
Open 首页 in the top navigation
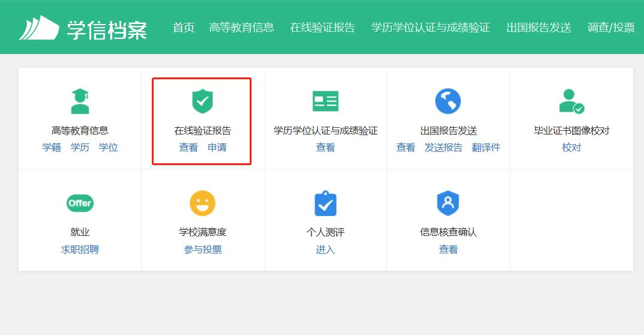pos(184,28)
